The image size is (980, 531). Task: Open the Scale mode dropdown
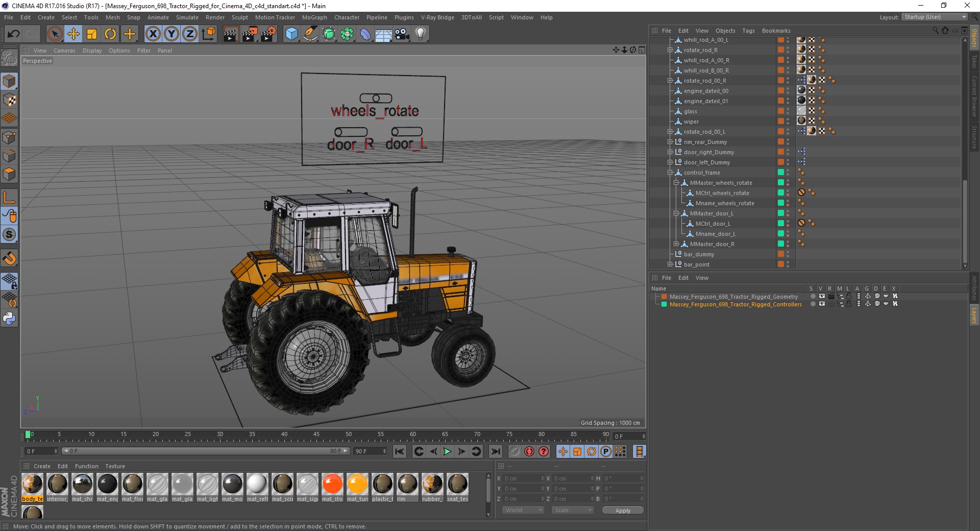tap(573, 510)
